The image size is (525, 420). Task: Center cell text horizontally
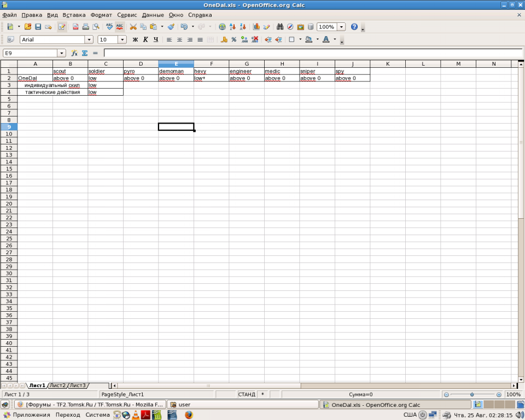[180, 39]
